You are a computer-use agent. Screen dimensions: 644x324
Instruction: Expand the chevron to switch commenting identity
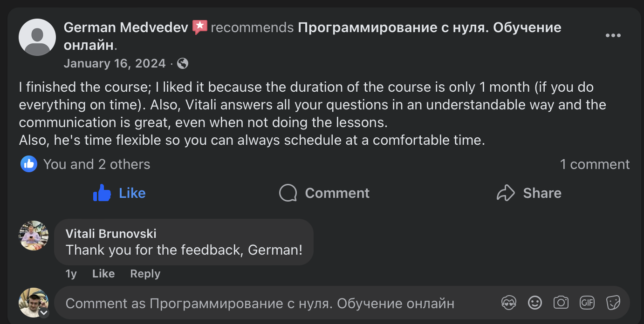point(44,313)
